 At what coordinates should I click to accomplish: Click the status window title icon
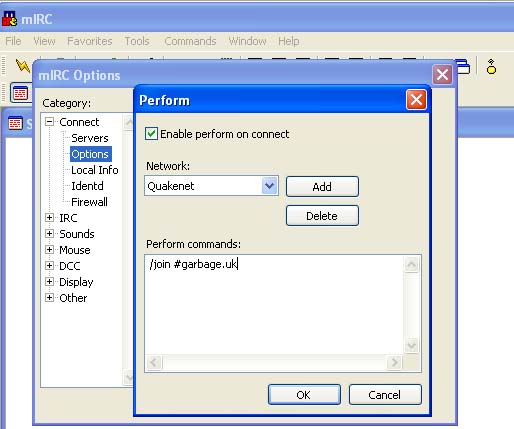tap(15, 124)
